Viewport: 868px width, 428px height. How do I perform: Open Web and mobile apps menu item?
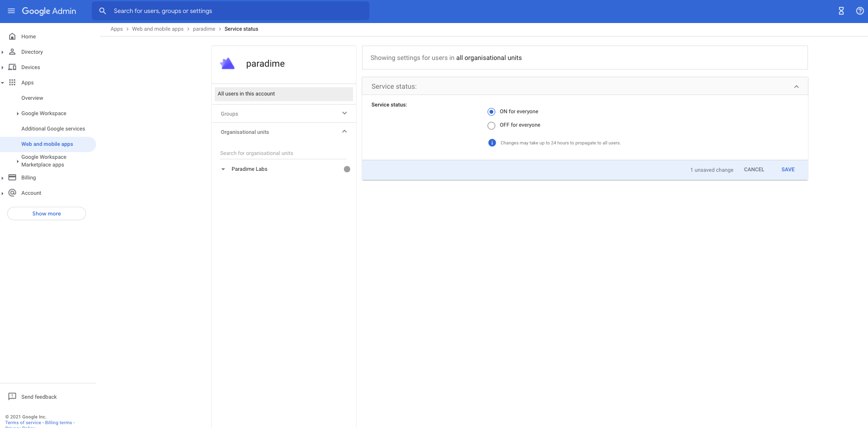click(x=47, y=144)
